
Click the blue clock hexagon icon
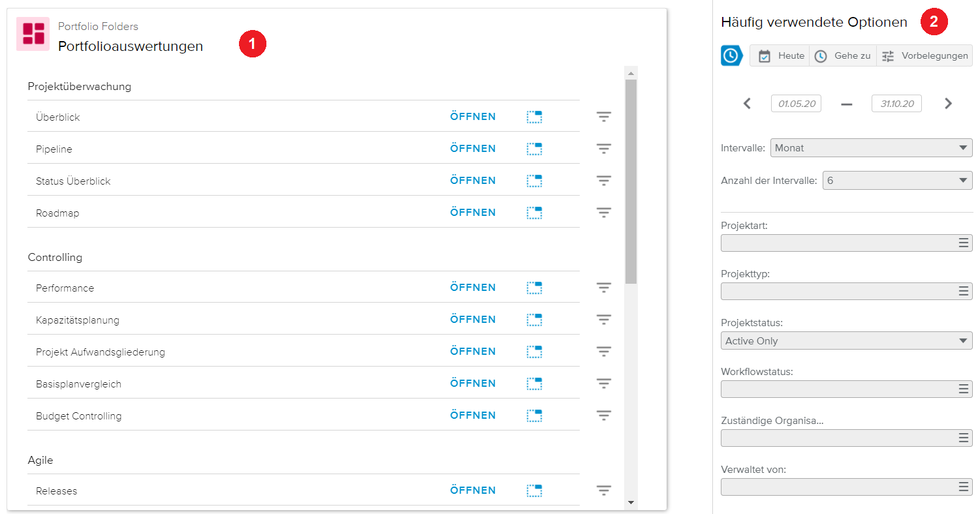[x=731, y=56]
